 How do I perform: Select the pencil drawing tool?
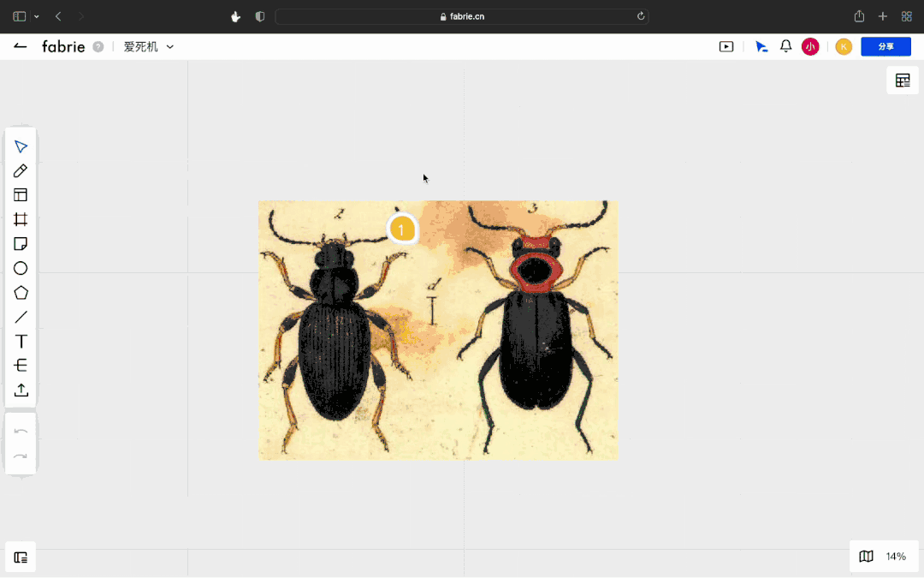pyautogui.click(x=21, y=171)
